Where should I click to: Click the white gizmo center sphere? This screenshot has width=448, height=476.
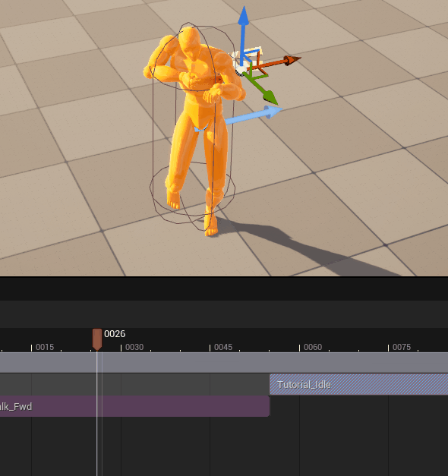pyautogui.click(x=241, y=70)
